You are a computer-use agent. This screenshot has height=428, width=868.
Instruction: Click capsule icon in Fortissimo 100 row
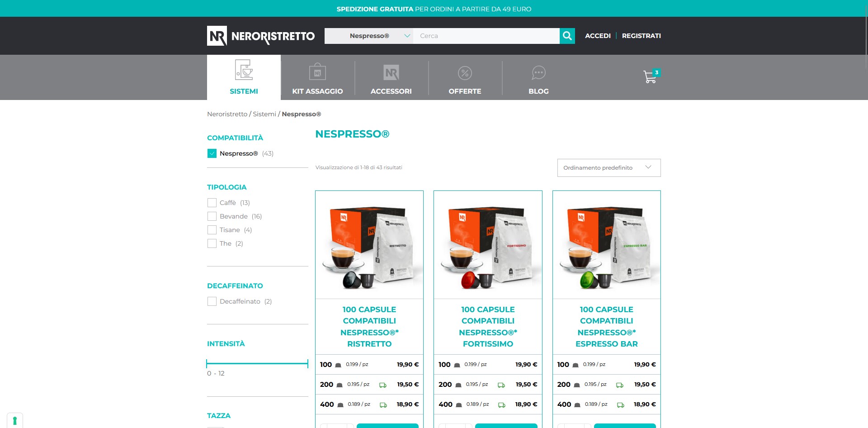coord(457,365)
